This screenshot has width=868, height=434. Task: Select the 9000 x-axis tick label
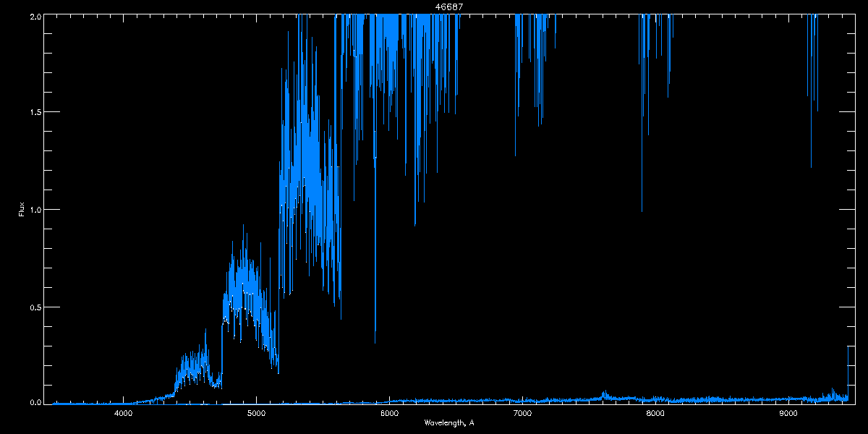[788, 413]
